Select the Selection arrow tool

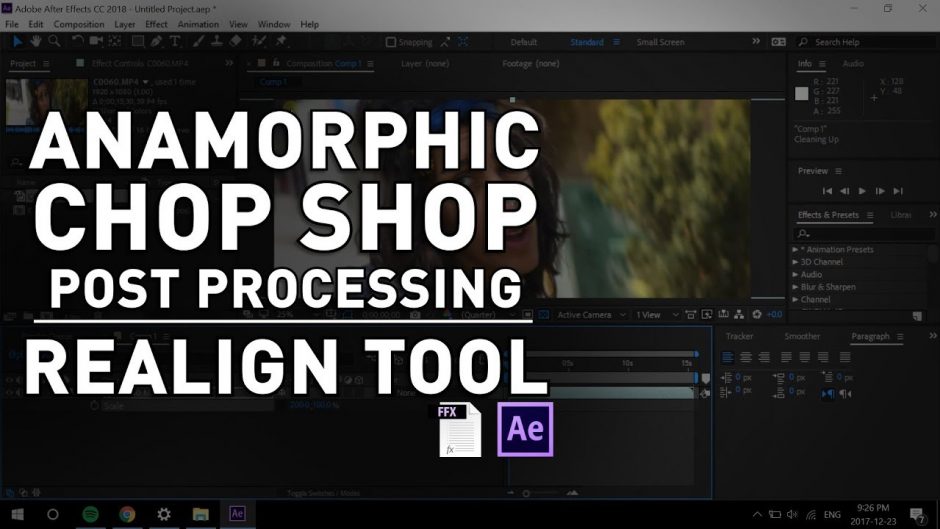pos(17,41)
